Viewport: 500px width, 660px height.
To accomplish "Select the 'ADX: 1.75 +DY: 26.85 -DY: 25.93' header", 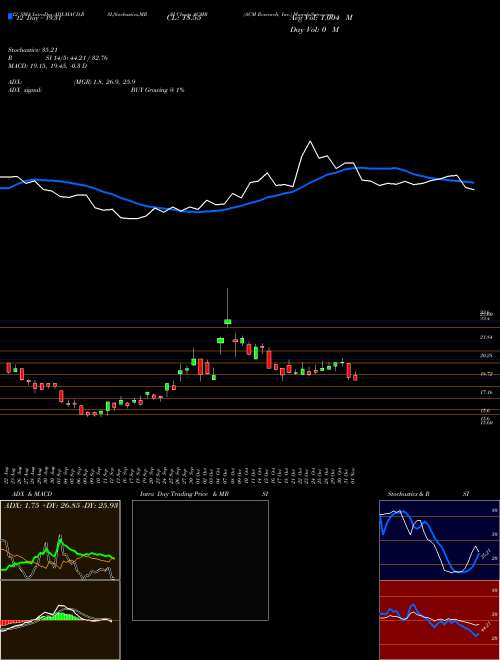I will tap(61, 506).
